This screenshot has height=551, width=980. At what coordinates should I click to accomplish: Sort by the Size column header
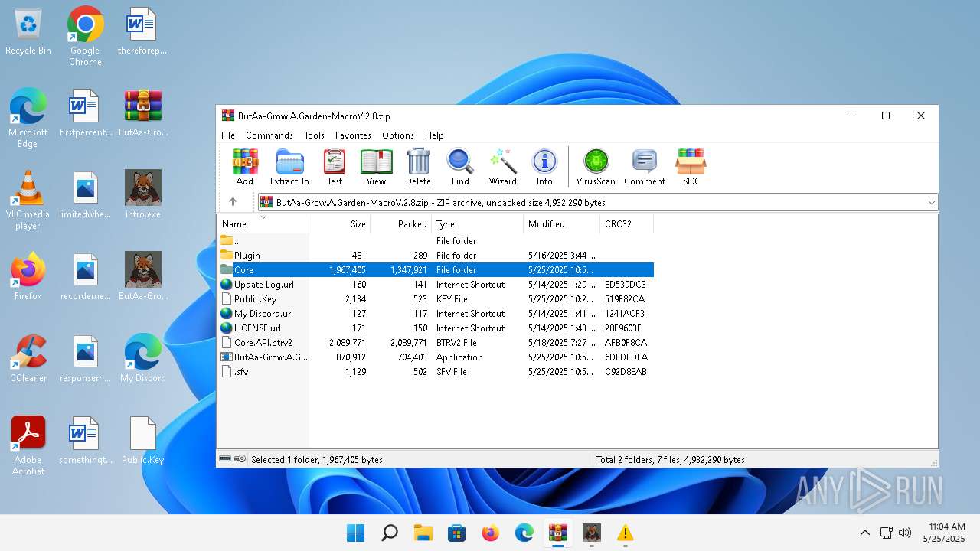340,224
